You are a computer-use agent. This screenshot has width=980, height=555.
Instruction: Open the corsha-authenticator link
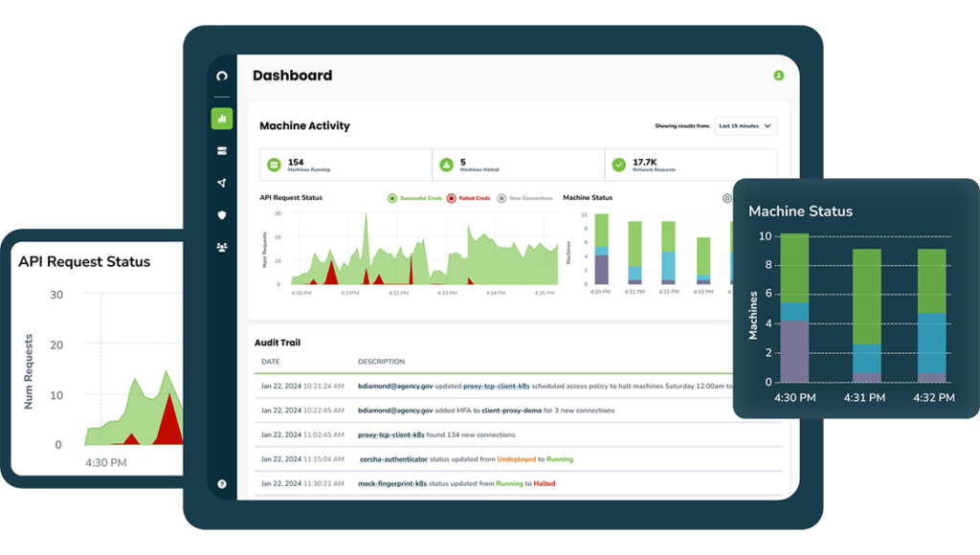[393, 459]
